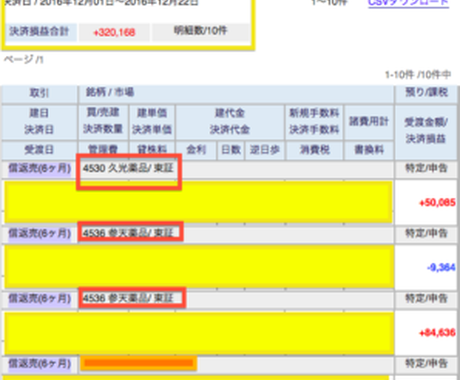The image size is (460, 380).
Task: Click the ページ/1 page indicator
Action: (23, 59)
